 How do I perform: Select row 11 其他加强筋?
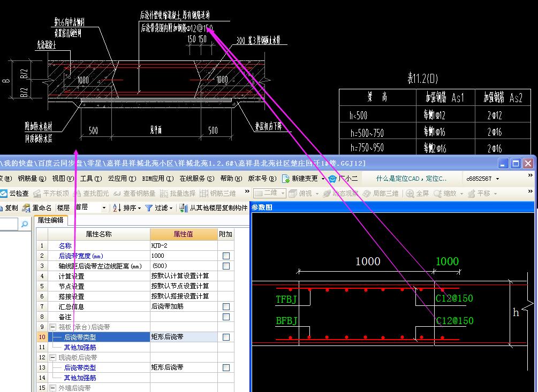pyautogui.click(x=80, y=348)
